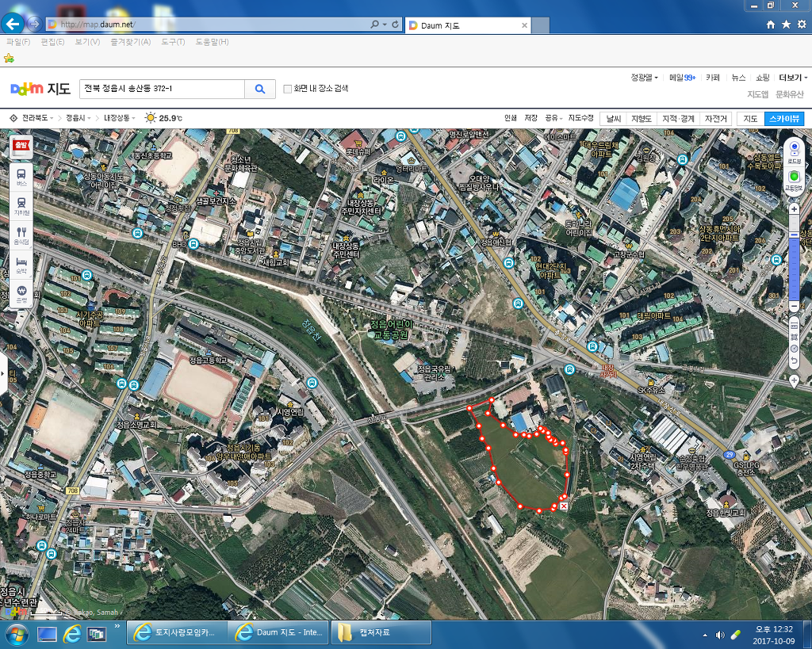
Task: Show bus (버스) layer from the map sidebar
Action: pyautogui.click(x=21, y=178)
